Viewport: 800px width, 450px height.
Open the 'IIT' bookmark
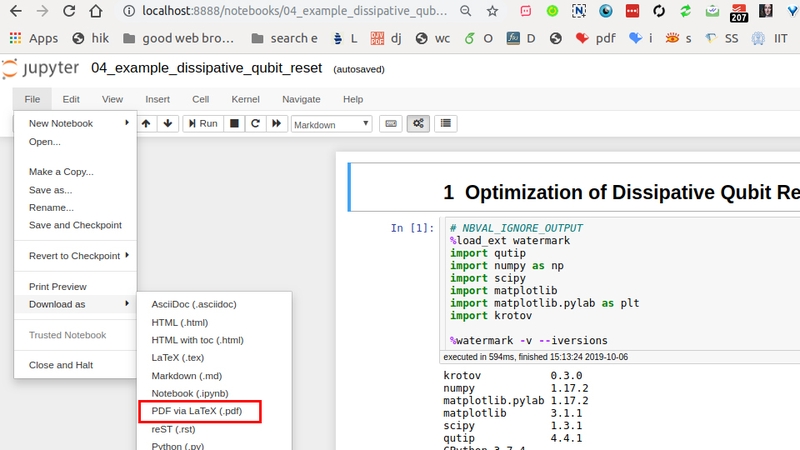769,38
